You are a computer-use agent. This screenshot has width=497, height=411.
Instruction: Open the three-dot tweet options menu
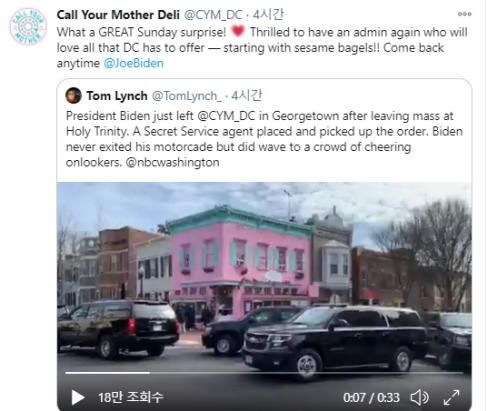coord(464,14)
